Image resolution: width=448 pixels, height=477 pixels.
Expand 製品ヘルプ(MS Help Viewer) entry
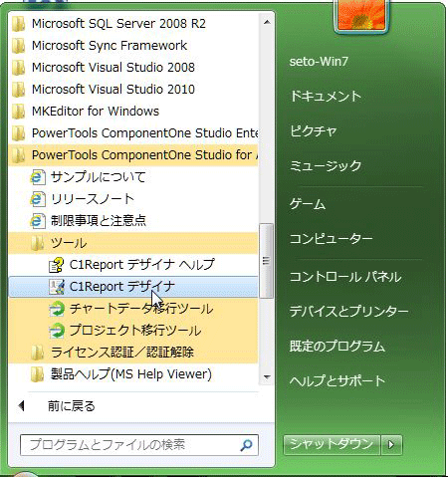[133, 374]
